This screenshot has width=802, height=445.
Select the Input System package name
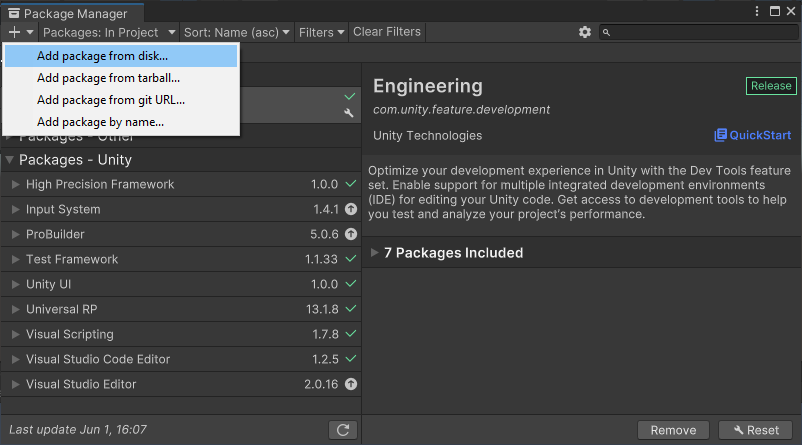pyautogui.click(x=63, y=209)
